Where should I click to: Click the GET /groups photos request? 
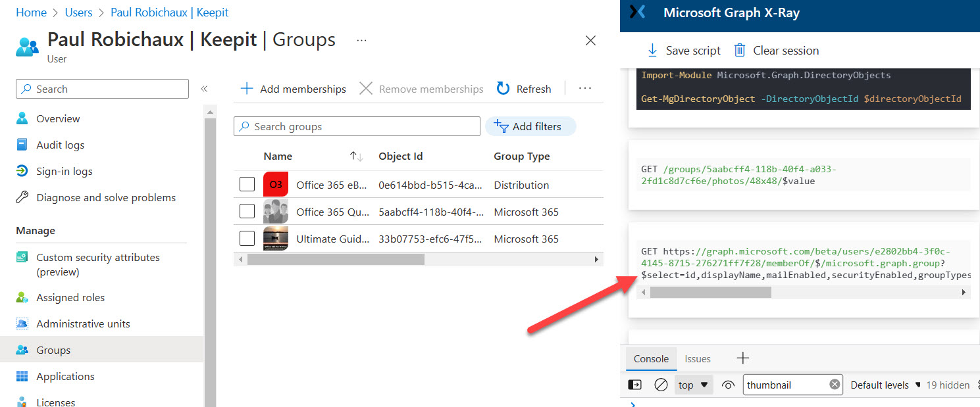click(738, 175)
